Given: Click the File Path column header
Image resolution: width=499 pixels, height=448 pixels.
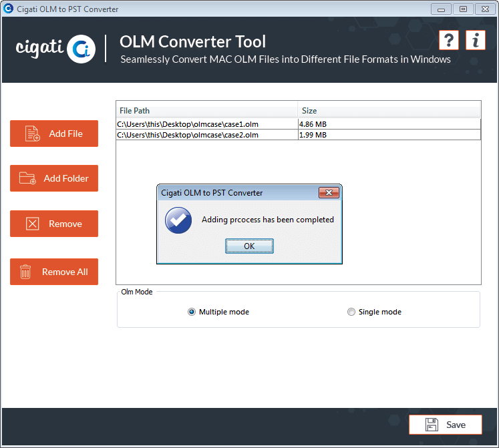Looking at the screenshot, I should (207, 110).
